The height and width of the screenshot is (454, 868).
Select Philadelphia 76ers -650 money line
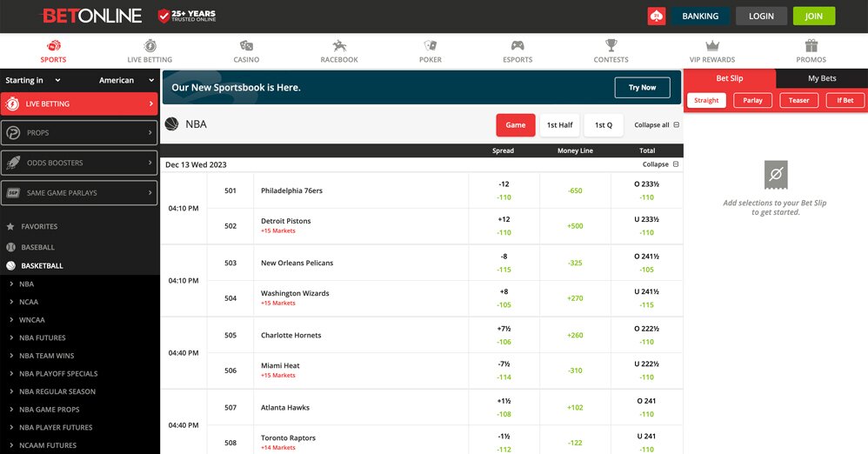(575, 190)
